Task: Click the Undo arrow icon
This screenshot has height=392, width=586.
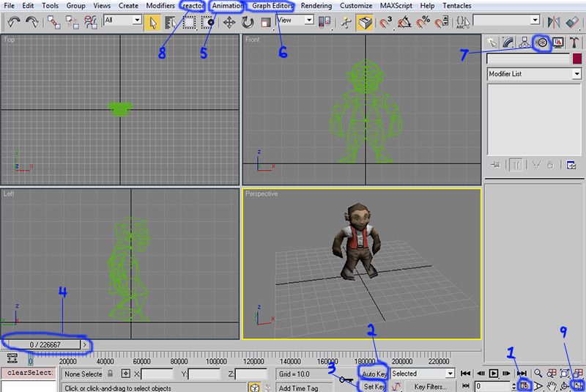Action: 14,22
